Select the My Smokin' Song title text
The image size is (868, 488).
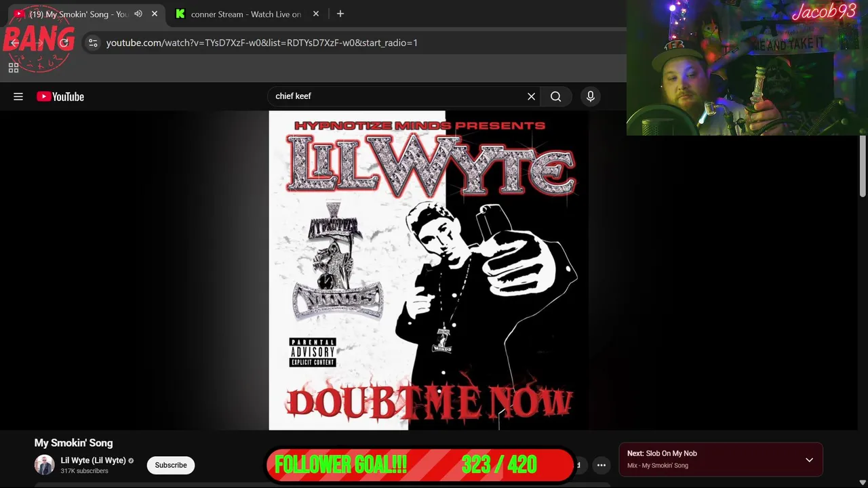pos(74,443)
